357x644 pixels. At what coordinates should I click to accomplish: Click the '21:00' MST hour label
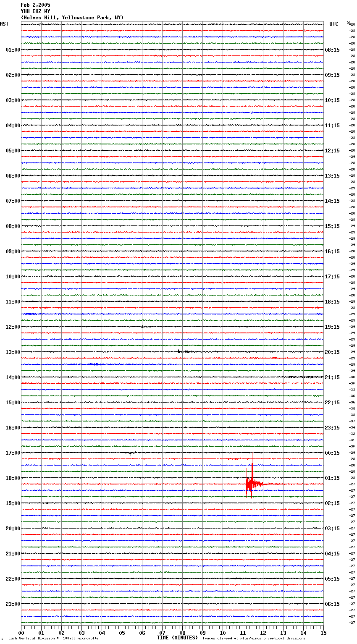click(13, 554)
